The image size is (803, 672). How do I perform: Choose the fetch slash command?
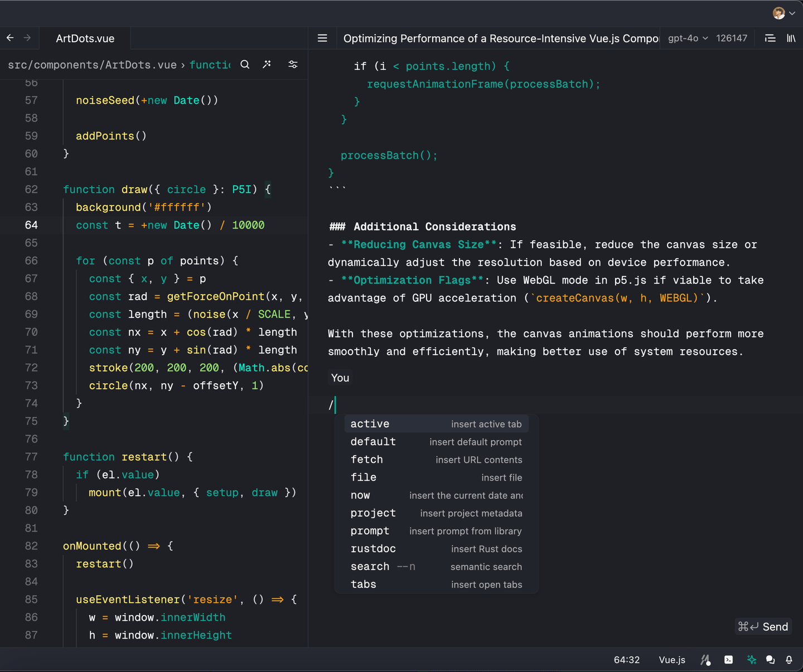pos(436,460)
